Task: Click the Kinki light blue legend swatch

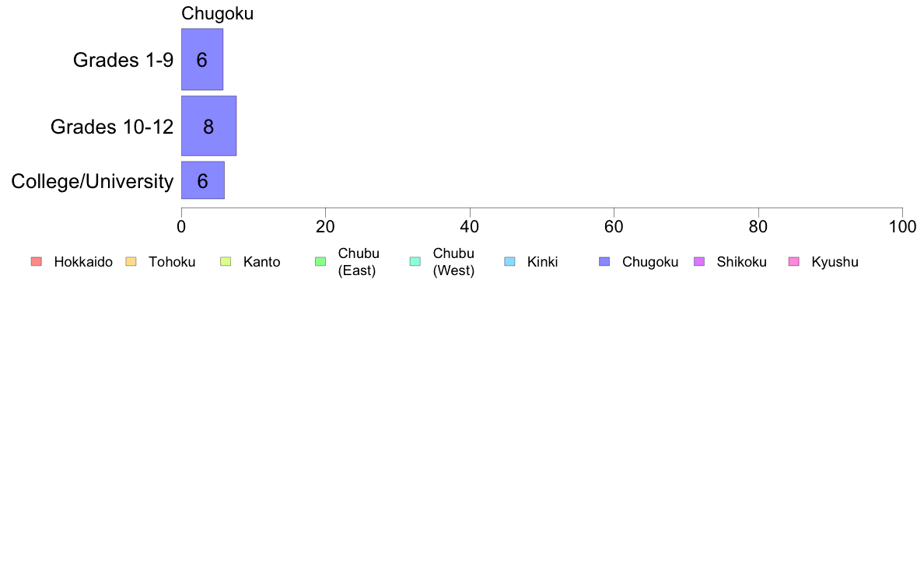Action: (x=509, y=262)
